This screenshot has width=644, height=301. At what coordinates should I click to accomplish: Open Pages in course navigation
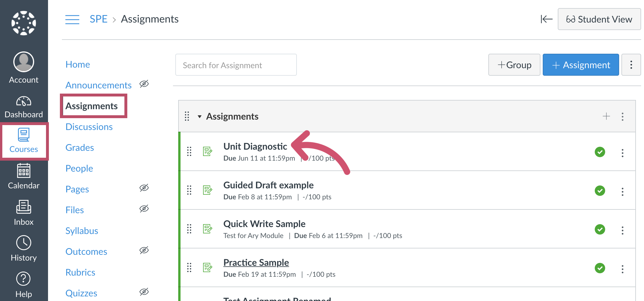tap(77, 189)
